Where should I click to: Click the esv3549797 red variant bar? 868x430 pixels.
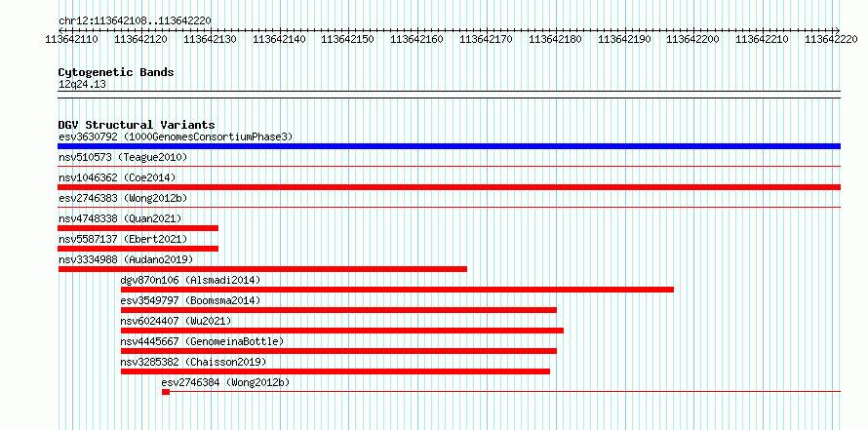(x=338, y=310)
